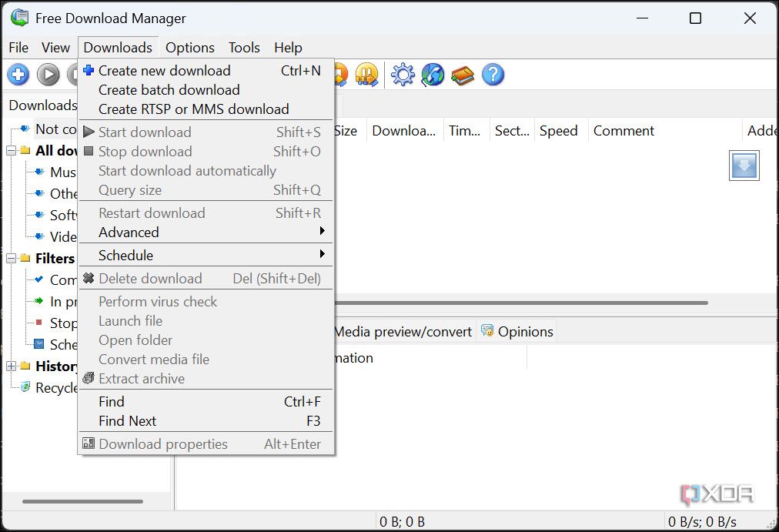This screenshot has width=779, height=532.
Task: Click the Stop download menu entry
Action: (206, 152)
